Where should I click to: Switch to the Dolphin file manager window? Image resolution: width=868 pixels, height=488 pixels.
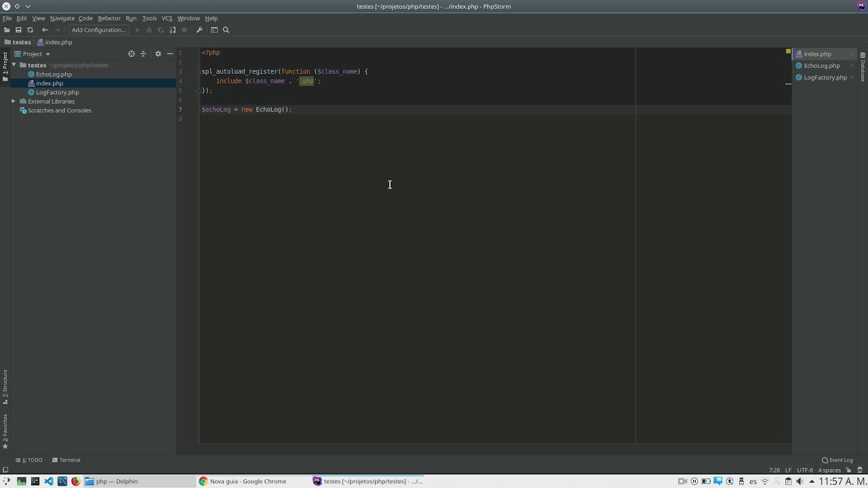click(x=139, y=481)
